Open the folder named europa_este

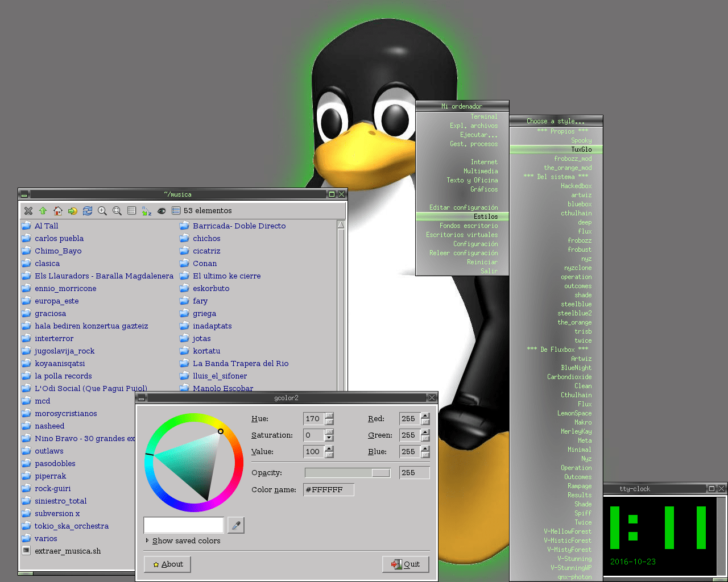[x=57, y=301]
